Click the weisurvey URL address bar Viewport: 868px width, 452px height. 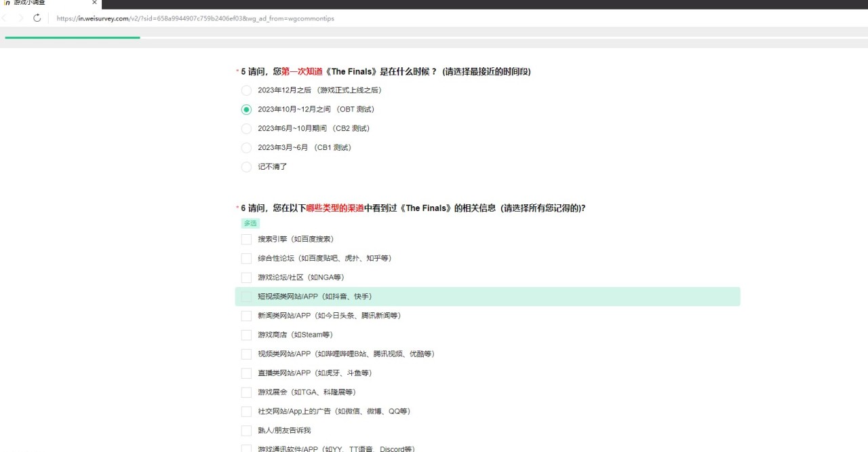click(x=195, y=18)
